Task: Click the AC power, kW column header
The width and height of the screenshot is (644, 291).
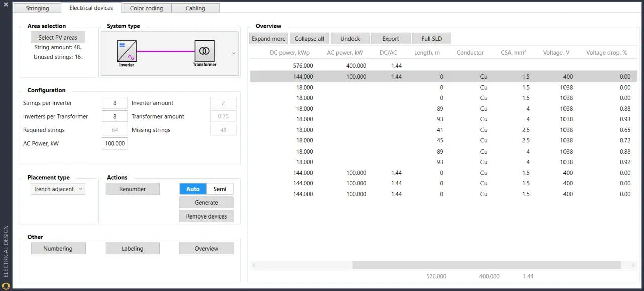Action: tap(345, 53)
